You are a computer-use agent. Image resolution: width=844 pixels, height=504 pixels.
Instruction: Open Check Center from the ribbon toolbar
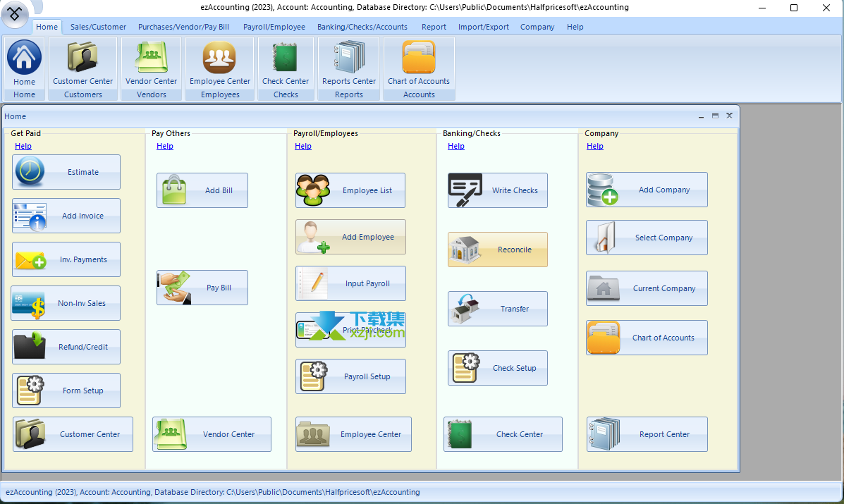point(286,63)
